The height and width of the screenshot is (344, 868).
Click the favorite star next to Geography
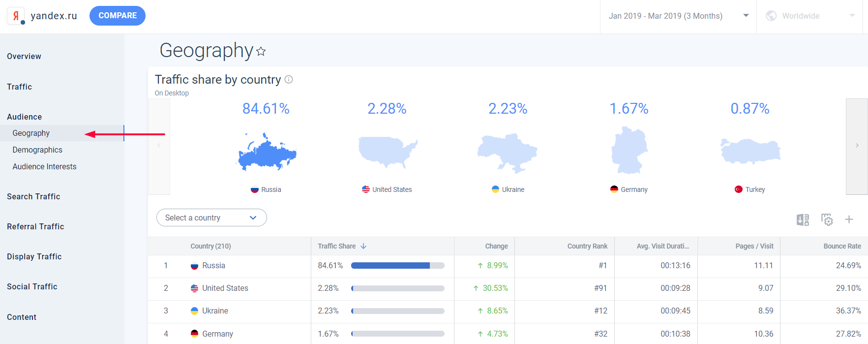(x=261, y=51)
